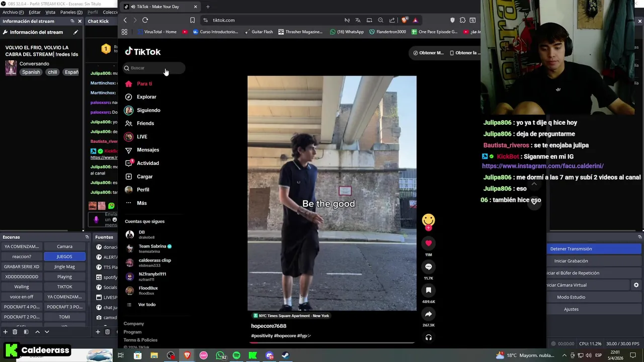Open the Brave shields lion icon

[405, 20]
